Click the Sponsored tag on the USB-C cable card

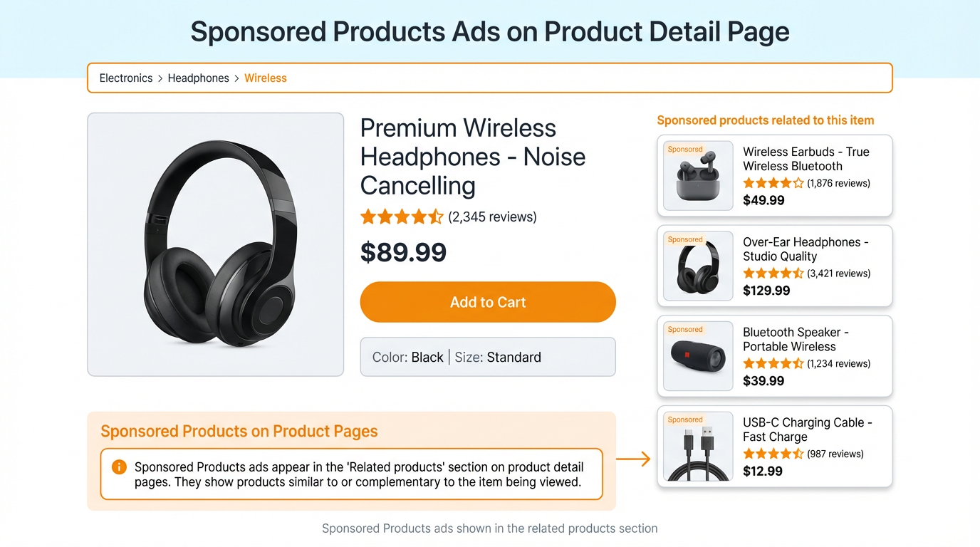coord(684,420)
